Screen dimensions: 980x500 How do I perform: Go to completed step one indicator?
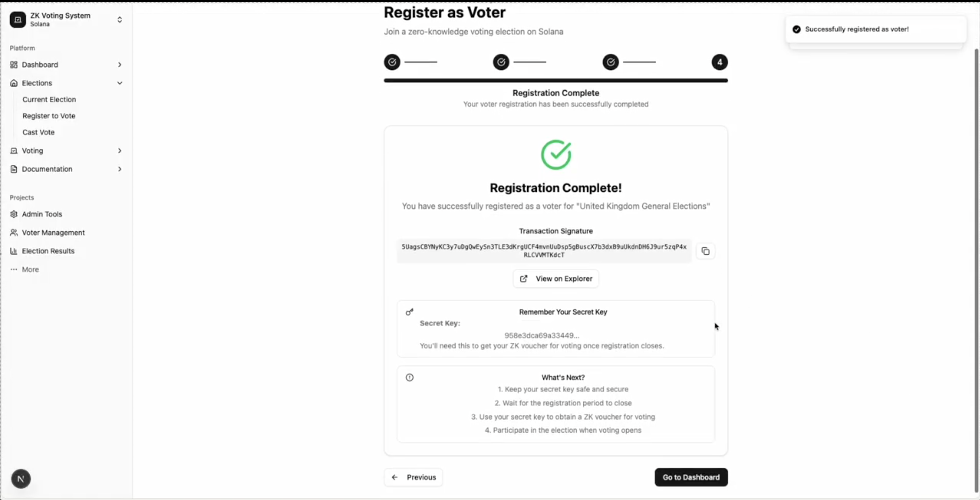(392, 62)
